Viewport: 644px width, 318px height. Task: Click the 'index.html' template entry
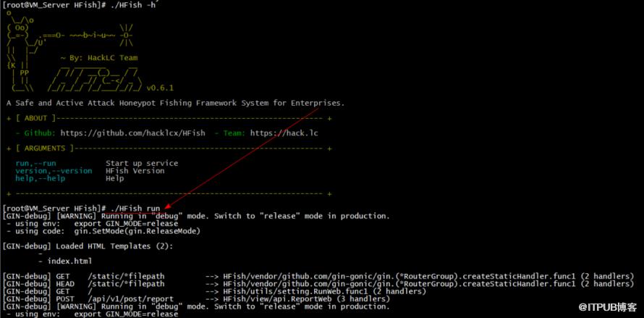click(x=69, y=261)
